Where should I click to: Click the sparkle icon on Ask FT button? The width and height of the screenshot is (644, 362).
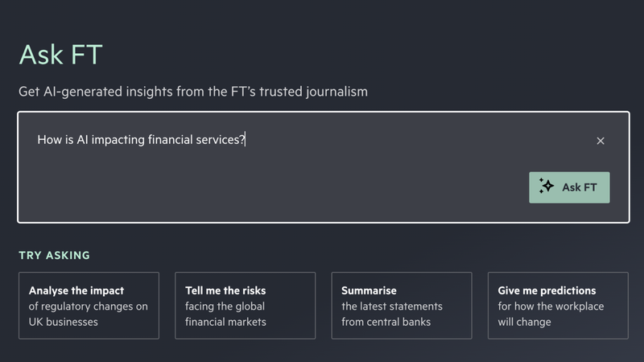547,187
